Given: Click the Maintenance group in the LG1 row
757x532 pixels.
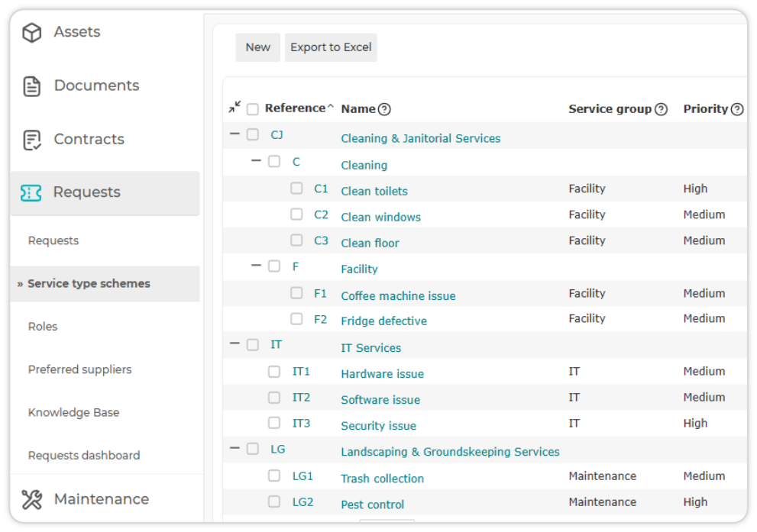Looking at the screenshot, I should pyautogui.click(x=602, y=476).
